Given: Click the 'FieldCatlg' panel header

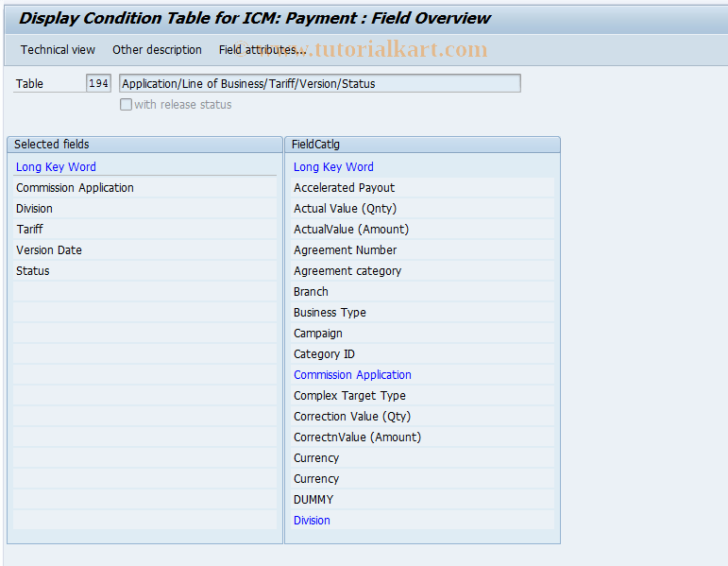Looking at the screenshot, I should pos(422,145).
